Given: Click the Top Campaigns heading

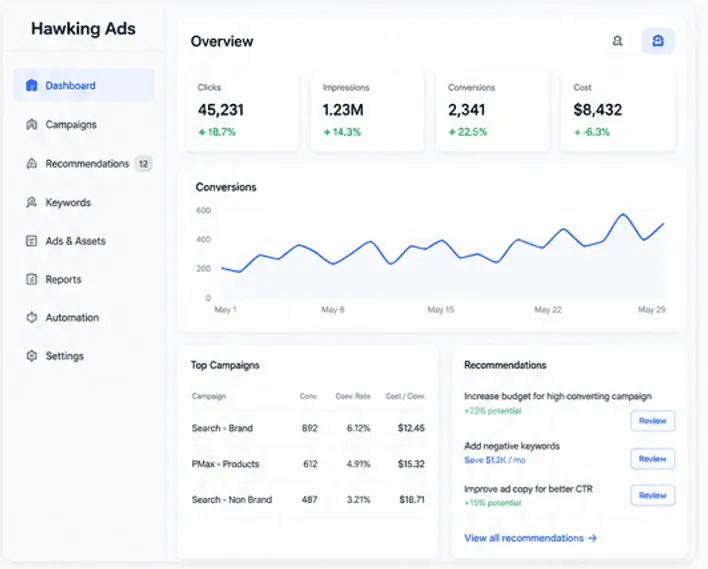Looking at the screenshot, I should [225, 365].
